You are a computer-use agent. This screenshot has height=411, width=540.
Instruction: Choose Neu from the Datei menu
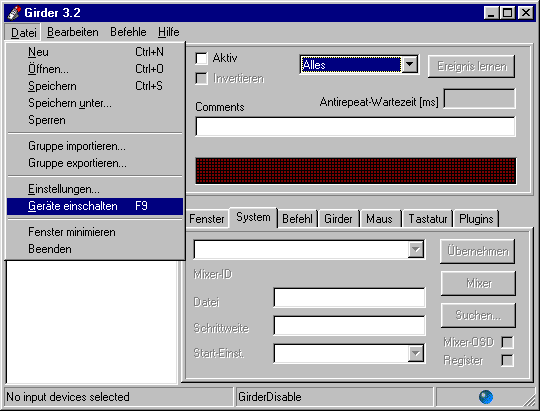coord(95,52)
